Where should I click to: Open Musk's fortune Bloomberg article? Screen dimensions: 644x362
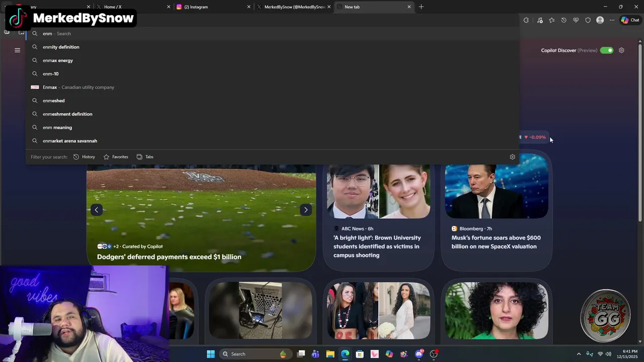[496, 242]
